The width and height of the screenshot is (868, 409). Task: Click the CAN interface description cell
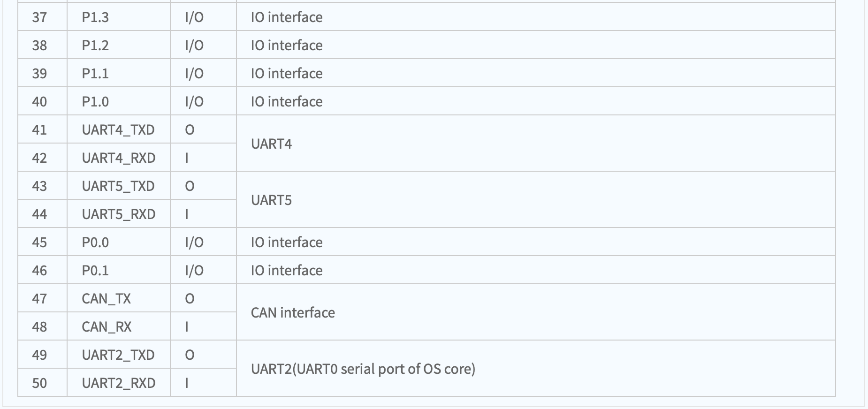tap(536, 312)
